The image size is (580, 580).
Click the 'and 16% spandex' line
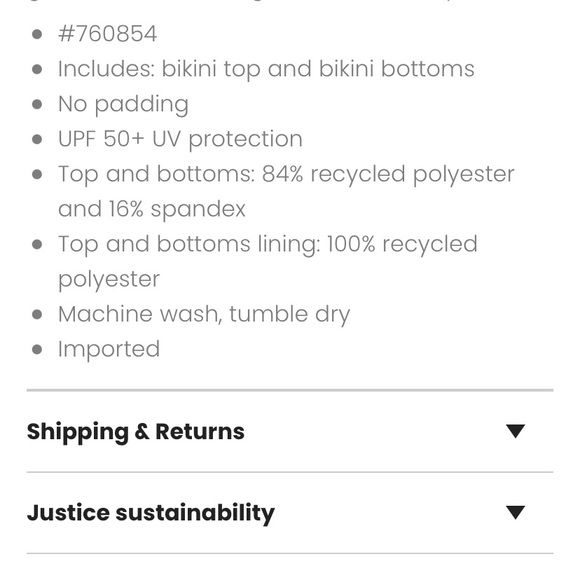pyautogui.click(x=152, y=209)
